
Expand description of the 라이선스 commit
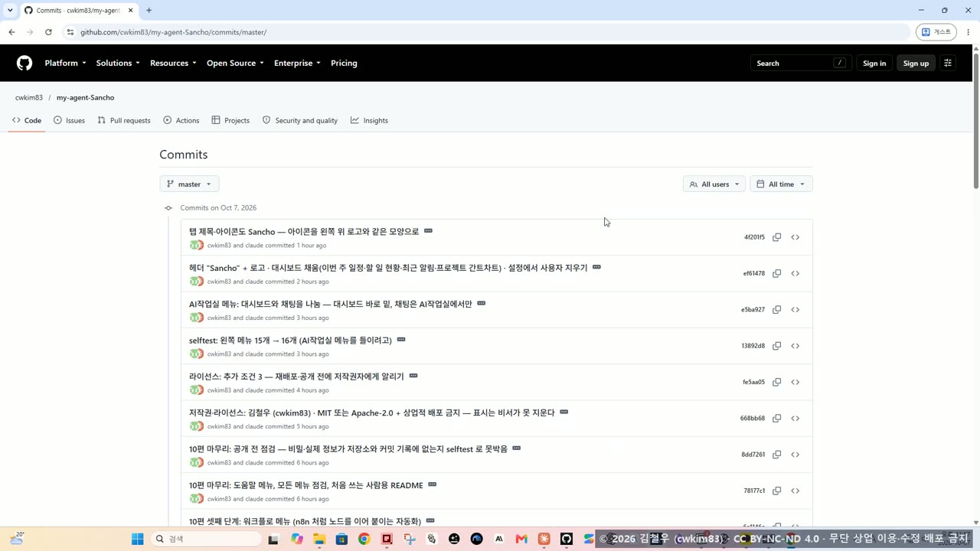pos(413,376)
